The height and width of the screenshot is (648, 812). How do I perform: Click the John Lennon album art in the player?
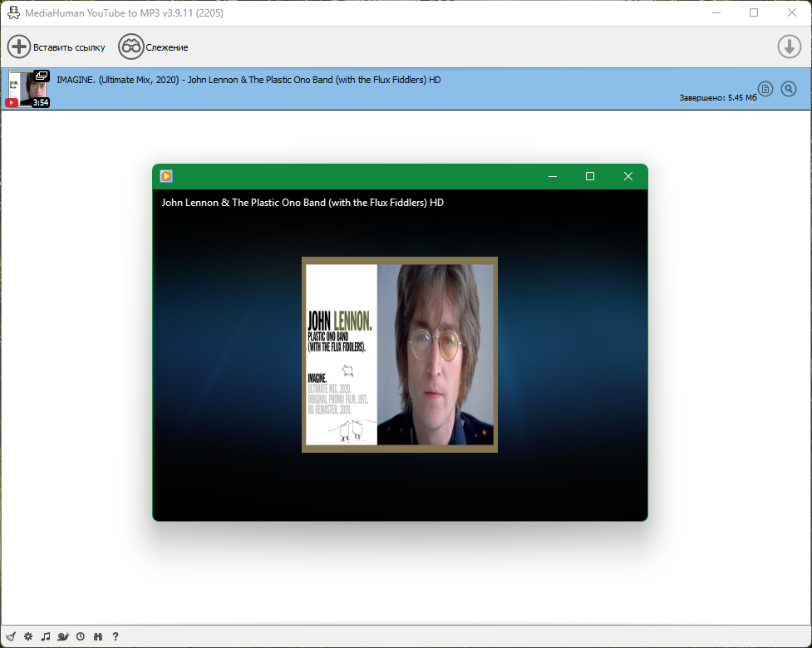(400, 355)
